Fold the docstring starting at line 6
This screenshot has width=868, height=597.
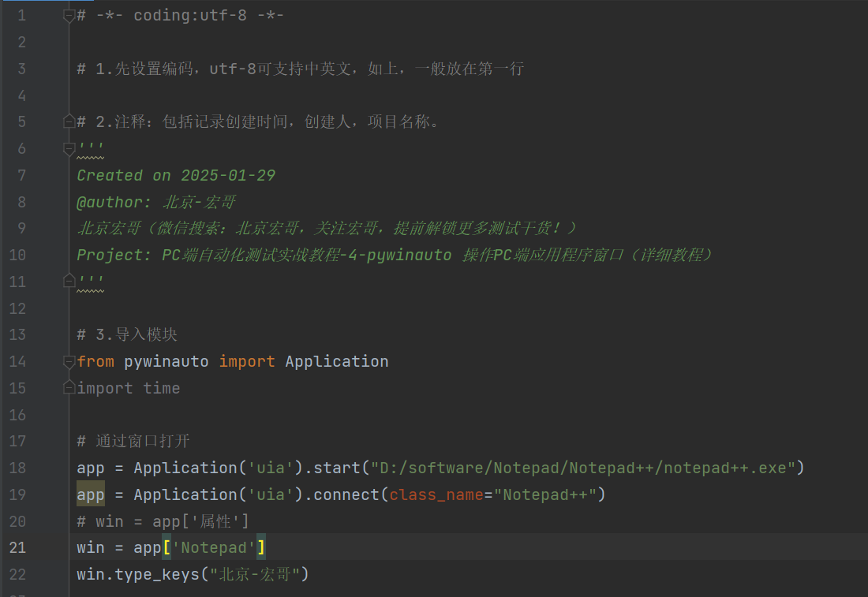tap(69, 148)
